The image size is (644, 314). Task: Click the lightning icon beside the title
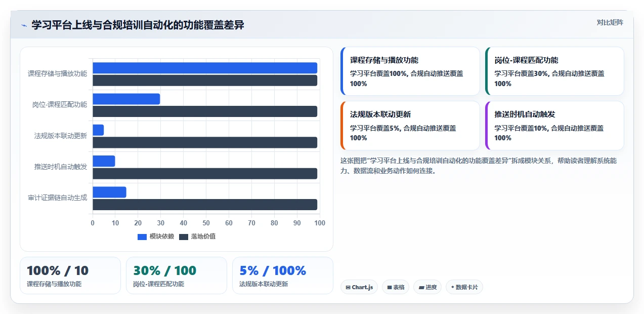pos(24,25)
